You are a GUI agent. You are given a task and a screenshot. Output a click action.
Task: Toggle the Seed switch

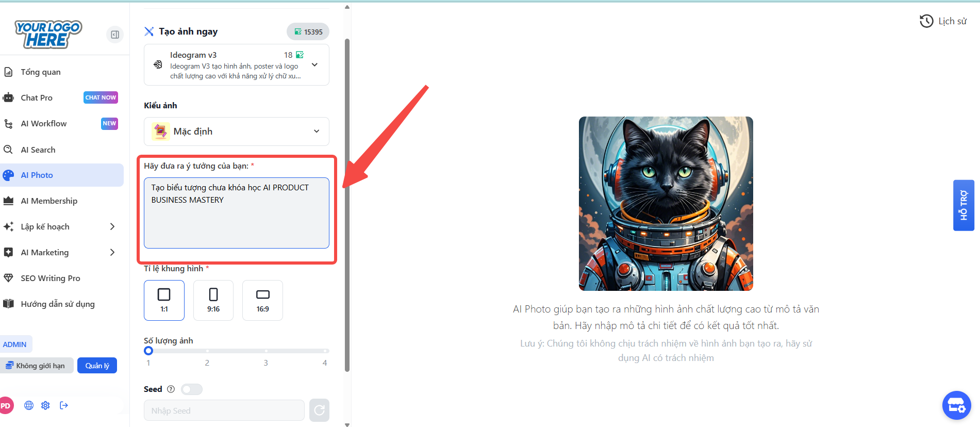pos(192,389)
